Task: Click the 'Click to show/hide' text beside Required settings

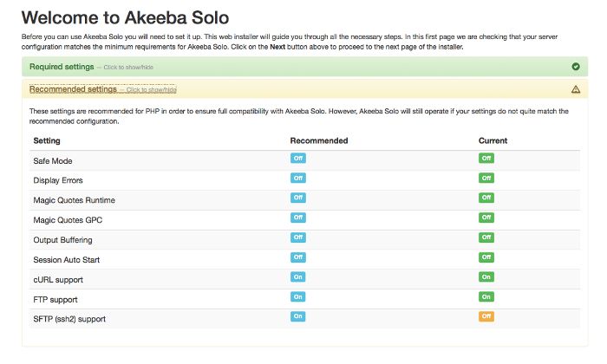Action: point(128,68)
